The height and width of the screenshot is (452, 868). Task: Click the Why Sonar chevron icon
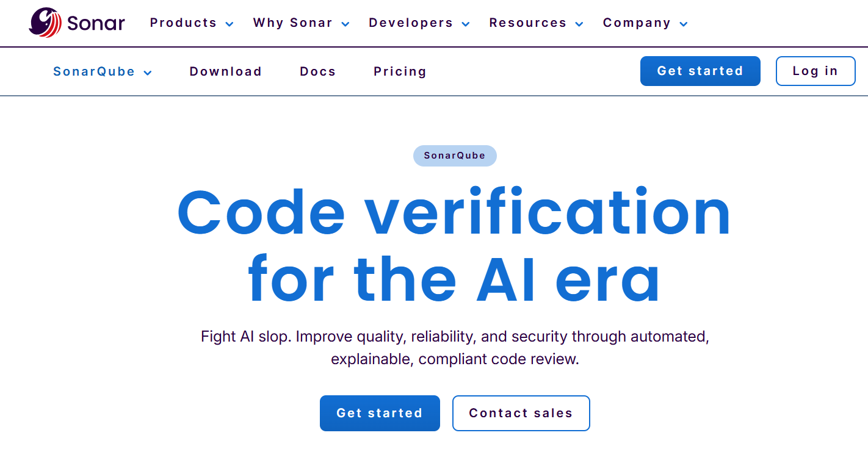tap(345, 24)
